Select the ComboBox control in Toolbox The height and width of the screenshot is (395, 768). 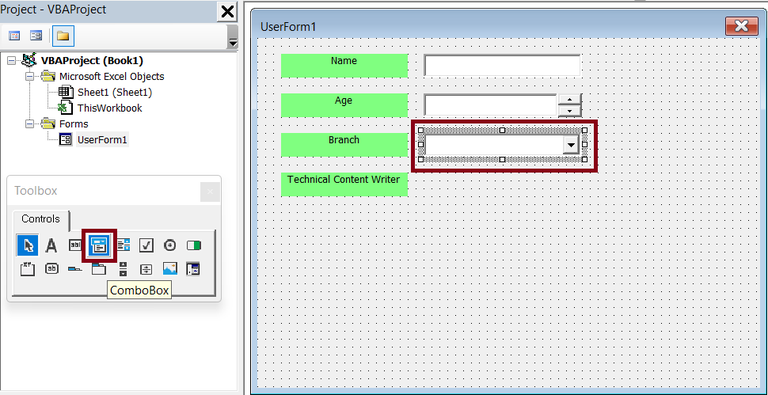99,245
